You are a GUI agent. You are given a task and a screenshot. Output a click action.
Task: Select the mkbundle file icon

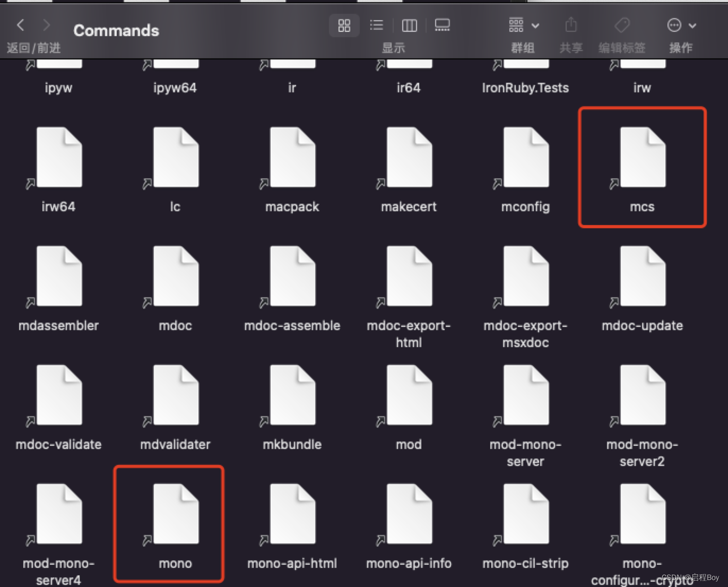[x=292, y=395]
